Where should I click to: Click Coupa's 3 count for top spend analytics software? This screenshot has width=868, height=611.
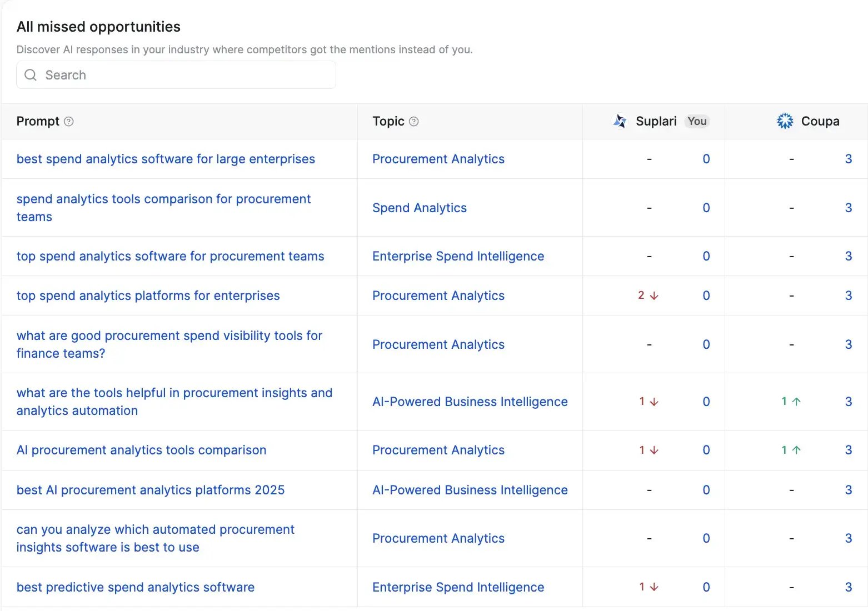pyautogui.click(x=849, y=256)
